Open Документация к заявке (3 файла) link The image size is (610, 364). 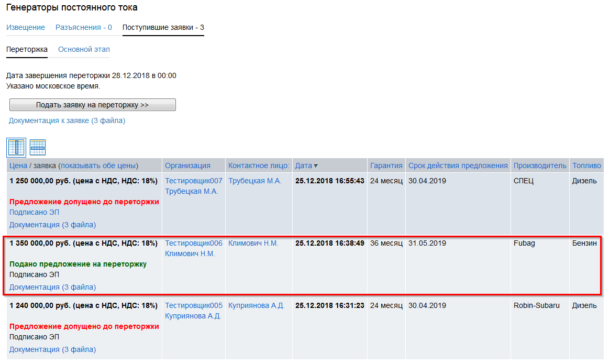pyautogui.click(x=67, y=120)
